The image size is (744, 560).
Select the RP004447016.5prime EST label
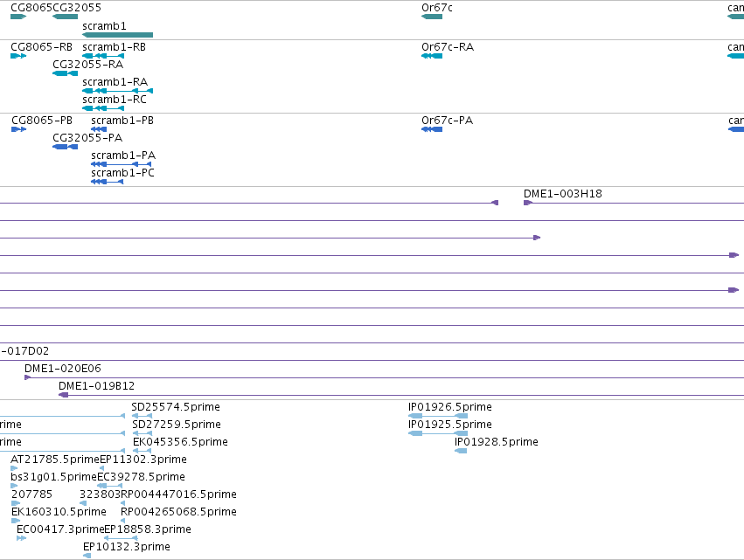tap(179, 494)
